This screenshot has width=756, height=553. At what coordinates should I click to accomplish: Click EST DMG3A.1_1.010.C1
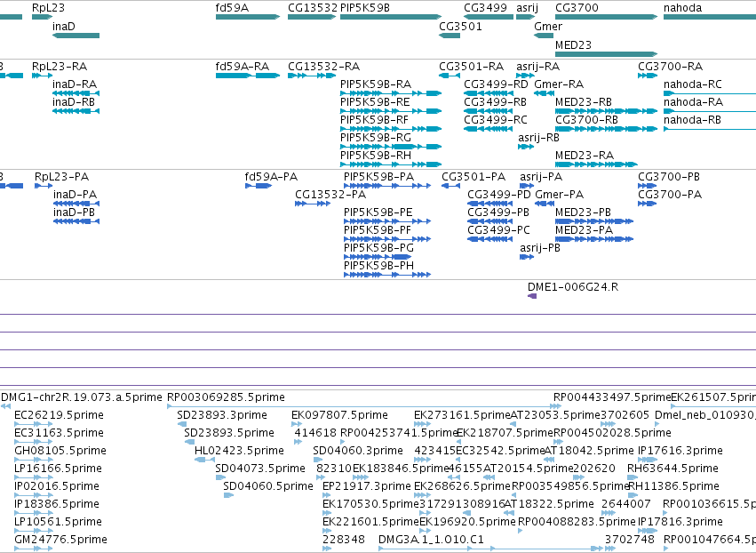pyautogui.click(x=431, y=539)
